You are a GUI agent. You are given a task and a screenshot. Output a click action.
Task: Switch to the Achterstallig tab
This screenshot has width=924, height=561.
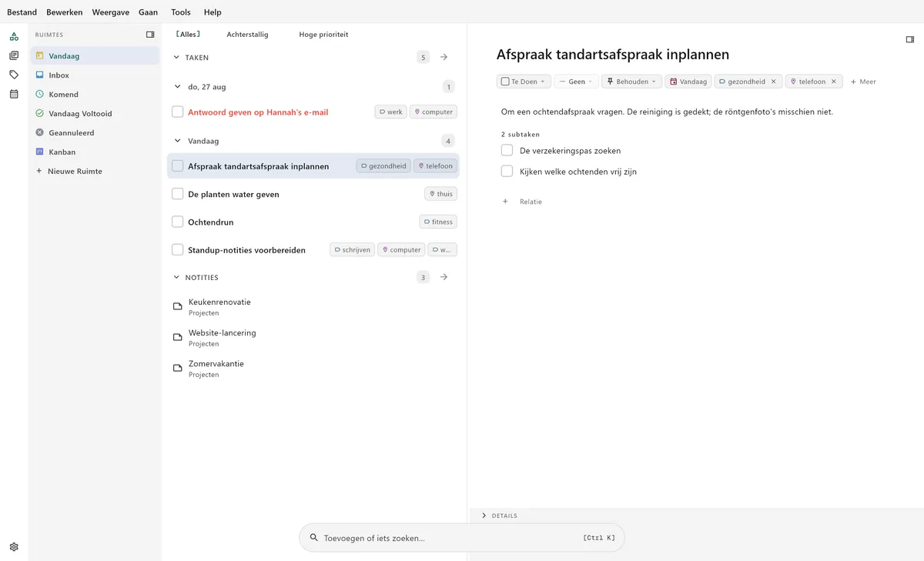click(247, 35)
